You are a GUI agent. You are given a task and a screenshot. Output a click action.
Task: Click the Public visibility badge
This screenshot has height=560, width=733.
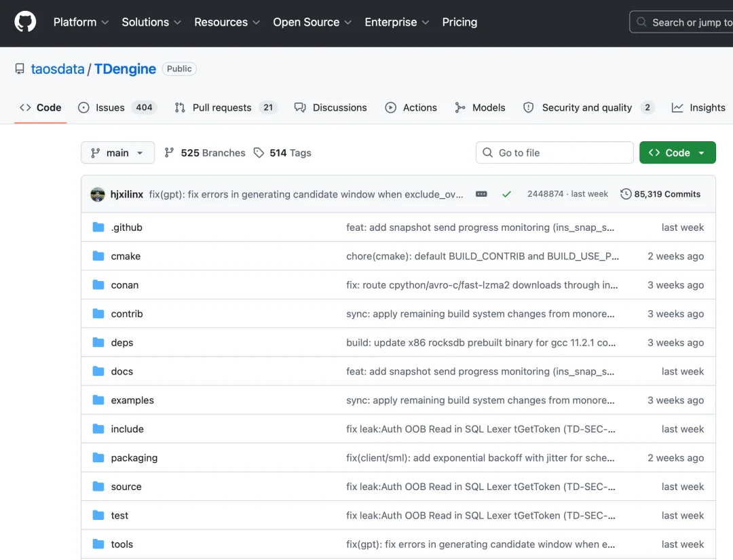pos(179,69)
